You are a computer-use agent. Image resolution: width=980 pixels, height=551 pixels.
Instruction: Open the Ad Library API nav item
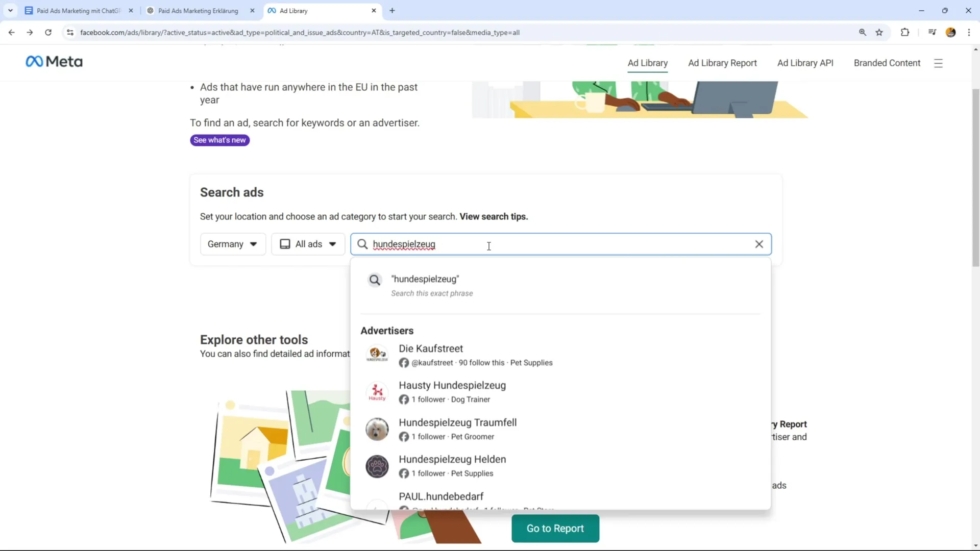[805, 63]
